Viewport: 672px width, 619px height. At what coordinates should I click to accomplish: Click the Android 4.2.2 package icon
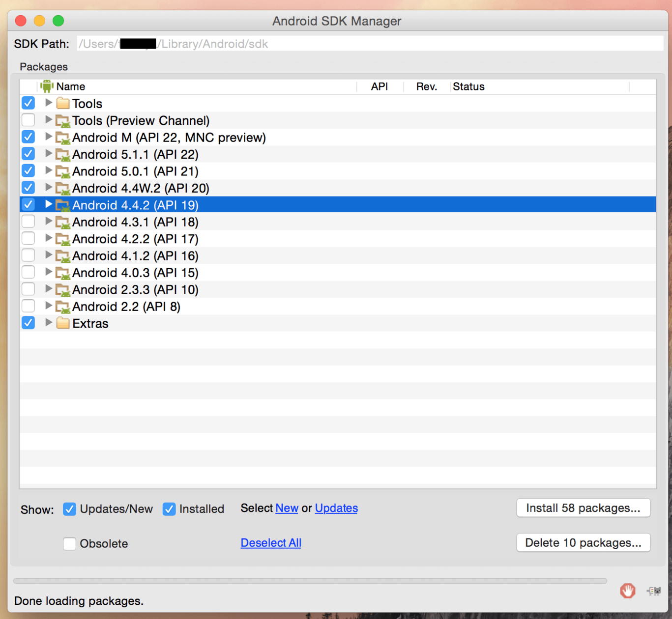pos(62,239)
